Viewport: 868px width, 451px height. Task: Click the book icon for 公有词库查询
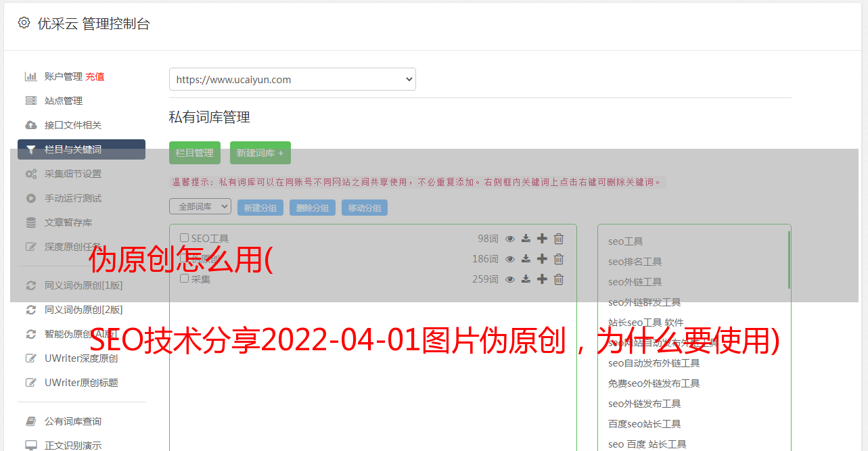click(30, 421)
